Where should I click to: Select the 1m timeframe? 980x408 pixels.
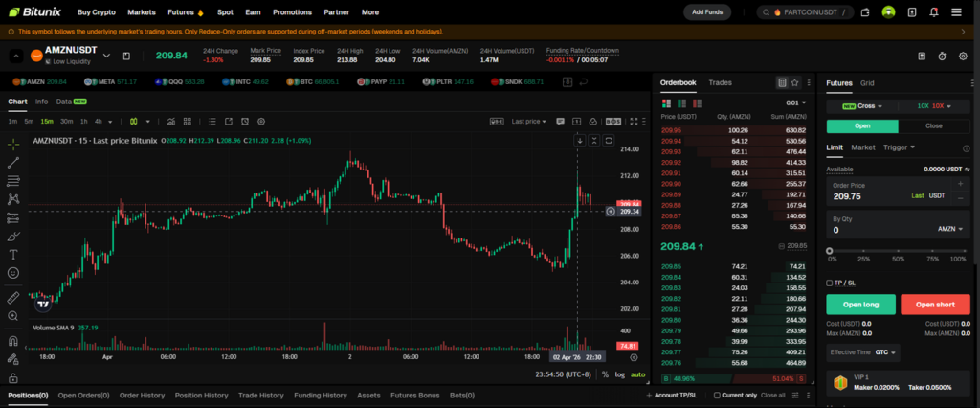pyautogui.click(x=12, y=122)
